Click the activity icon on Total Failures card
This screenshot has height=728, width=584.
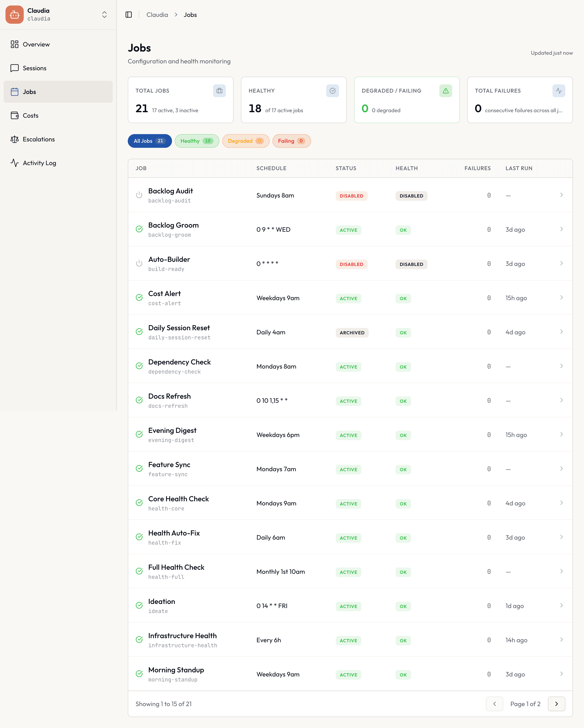[x=558, y=91]
